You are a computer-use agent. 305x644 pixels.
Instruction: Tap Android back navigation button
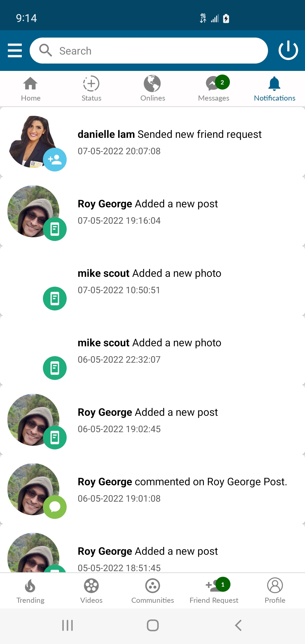(238, 625)
